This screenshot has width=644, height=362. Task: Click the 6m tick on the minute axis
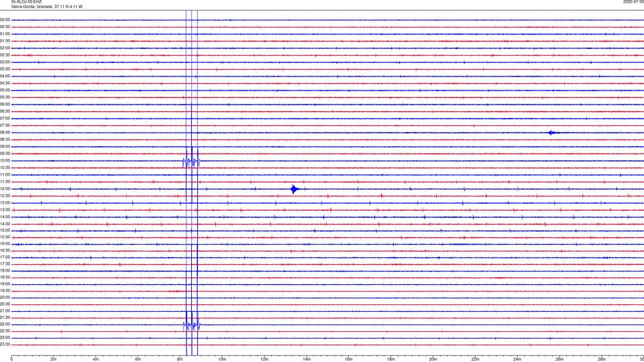pos(138,359)
